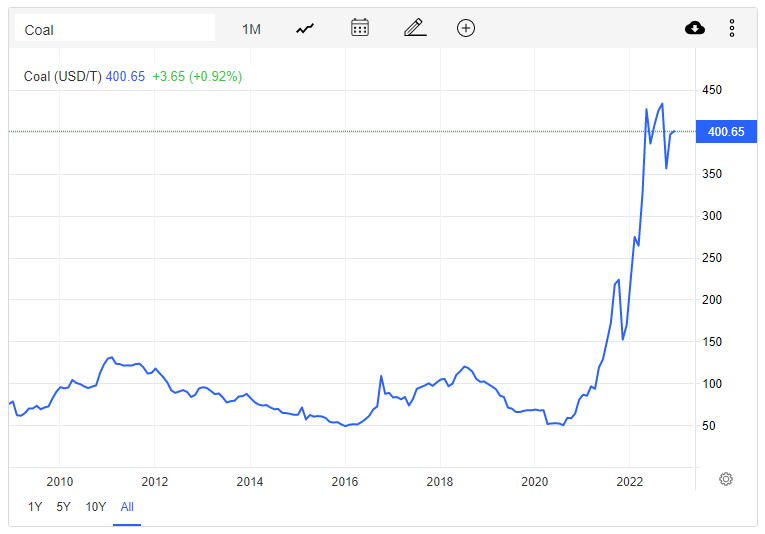The width and height of the screenshot is (765, 534).
Task: Click the +3.65 (+0.92%) change value
Action: [197, 77]
